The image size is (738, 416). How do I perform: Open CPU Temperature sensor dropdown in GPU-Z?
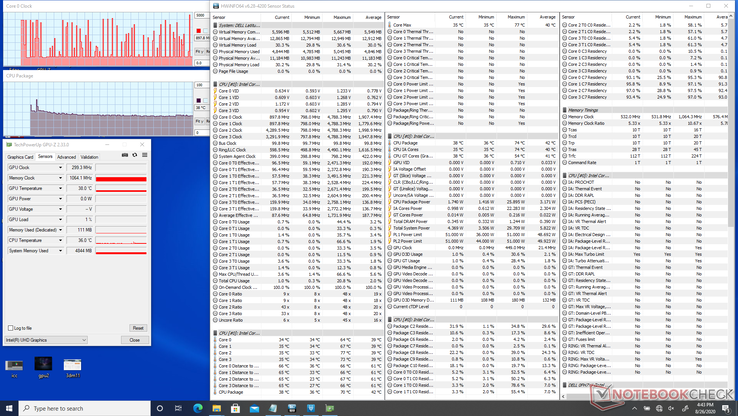[x=60, y=240]
